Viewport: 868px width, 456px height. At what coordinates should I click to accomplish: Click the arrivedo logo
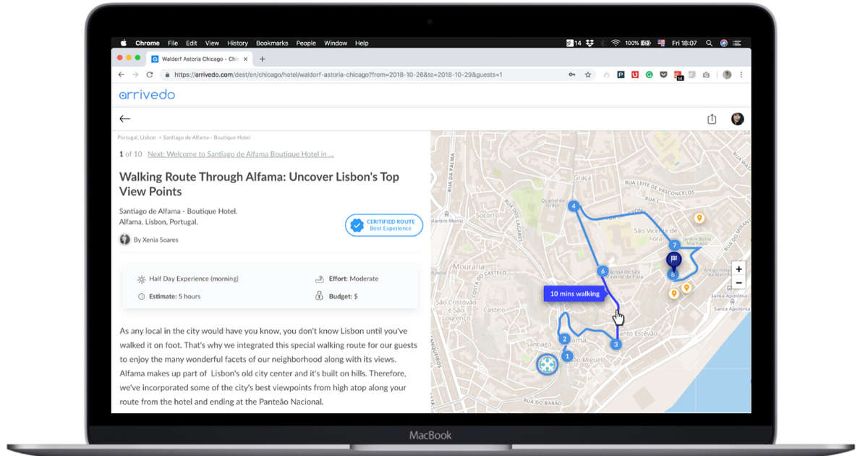(147, 94)
